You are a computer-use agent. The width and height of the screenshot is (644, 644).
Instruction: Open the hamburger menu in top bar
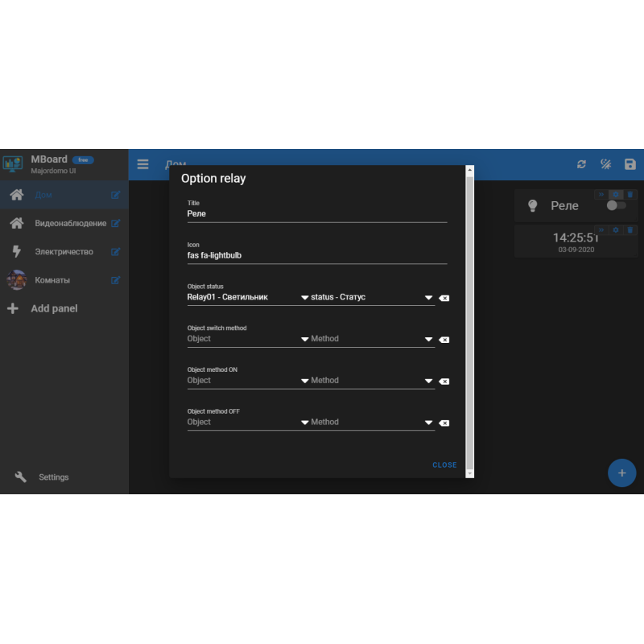tap(142, 164)
